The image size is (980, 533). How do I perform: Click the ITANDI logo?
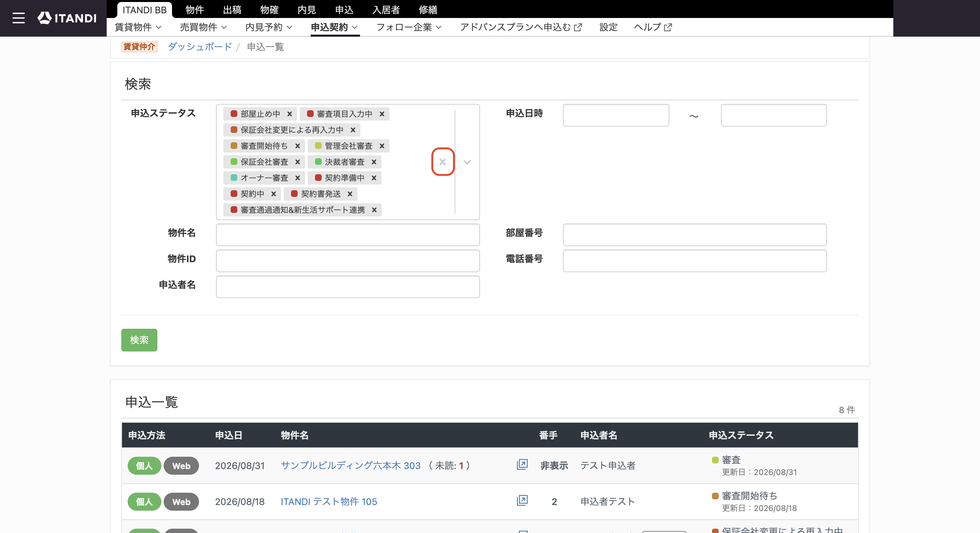point(67,18)
